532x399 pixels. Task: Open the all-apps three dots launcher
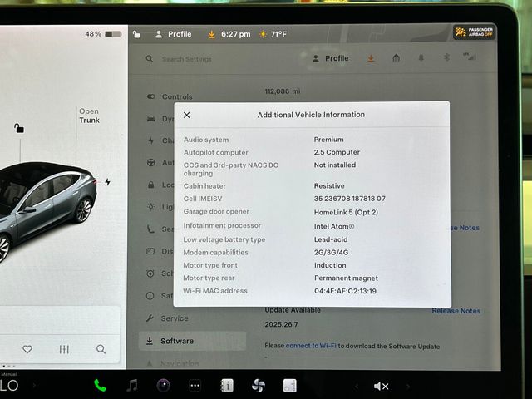pyautogui.click(x=195, y=386)
